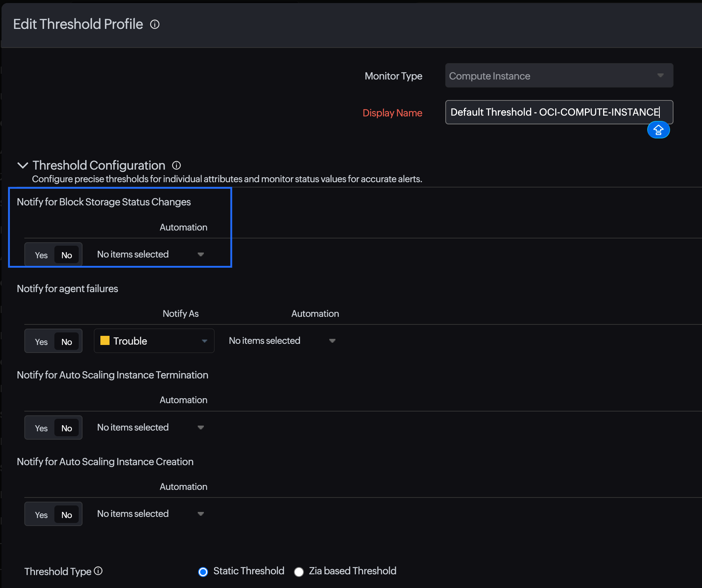
Task: Select No for Block Storage Status Changes
Action: click(x=67, y=255)
